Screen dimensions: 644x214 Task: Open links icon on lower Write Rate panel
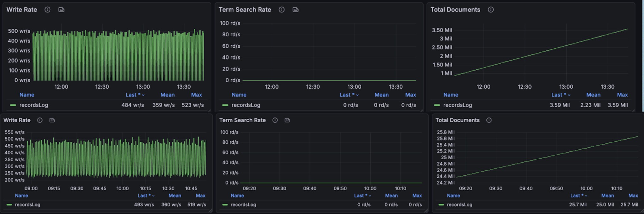pyautogui.click(x=52, y=120)
